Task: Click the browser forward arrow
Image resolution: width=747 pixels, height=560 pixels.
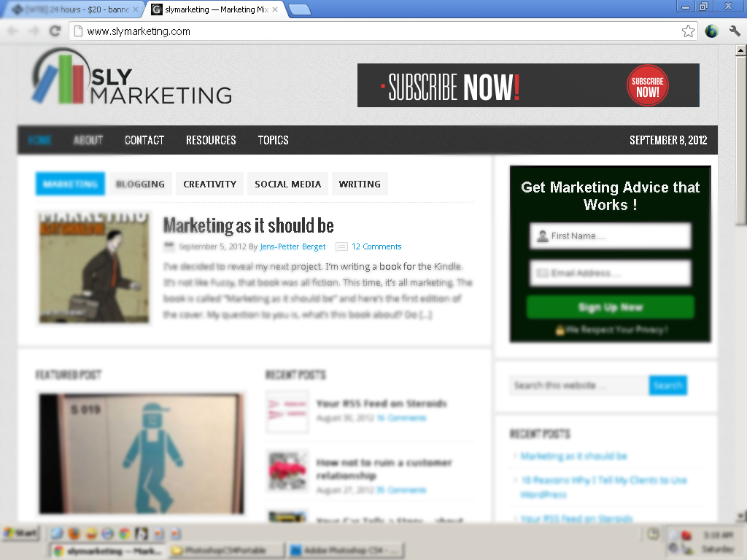Action: [34, 31]
